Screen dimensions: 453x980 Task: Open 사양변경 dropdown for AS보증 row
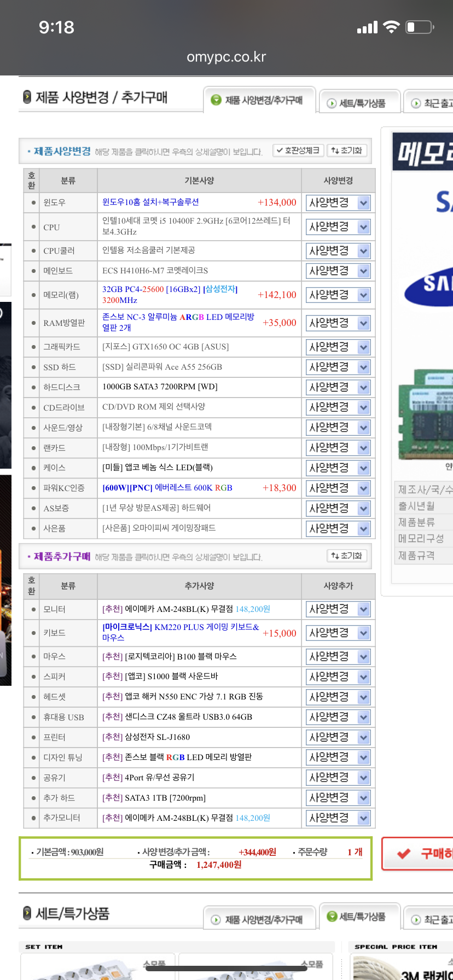click(338, 509)
